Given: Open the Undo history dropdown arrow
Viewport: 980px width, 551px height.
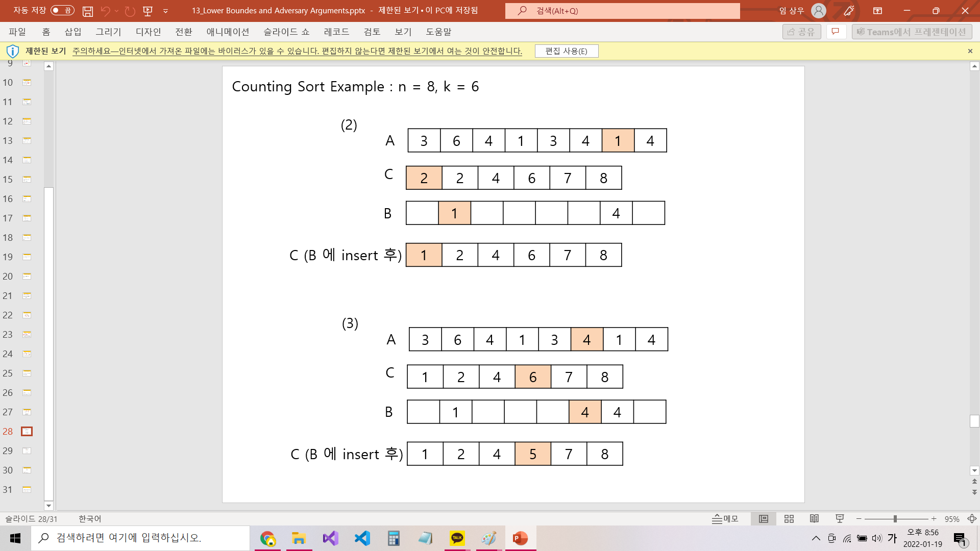Looking at the screenshot, I should (117, 11).
